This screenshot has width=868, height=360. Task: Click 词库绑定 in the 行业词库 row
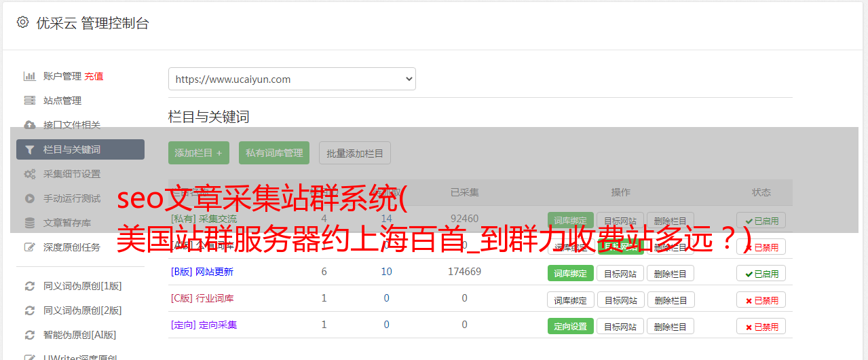[x=571, y=300]
